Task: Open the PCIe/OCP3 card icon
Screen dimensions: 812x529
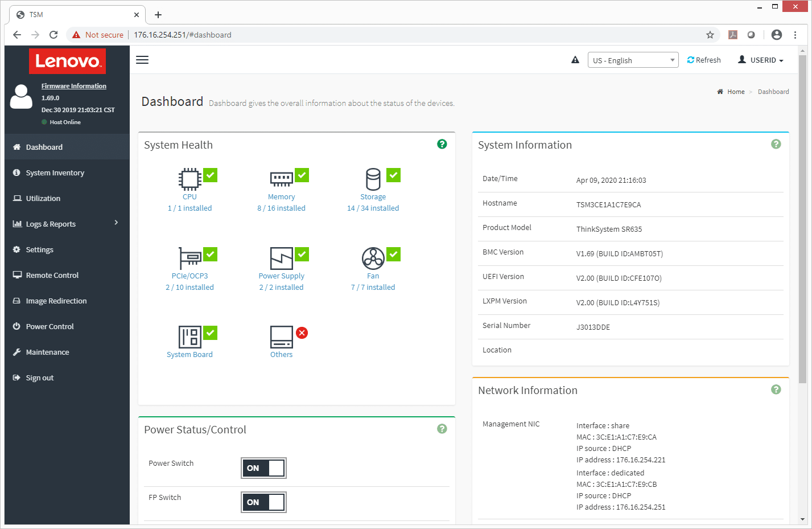Action: (190, 258)
